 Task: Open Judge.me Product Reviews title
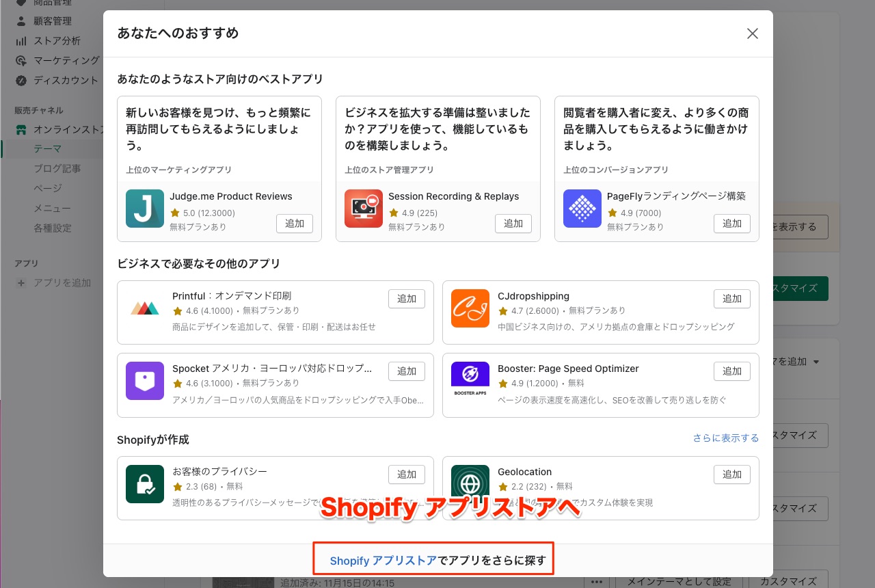(231, 196)
